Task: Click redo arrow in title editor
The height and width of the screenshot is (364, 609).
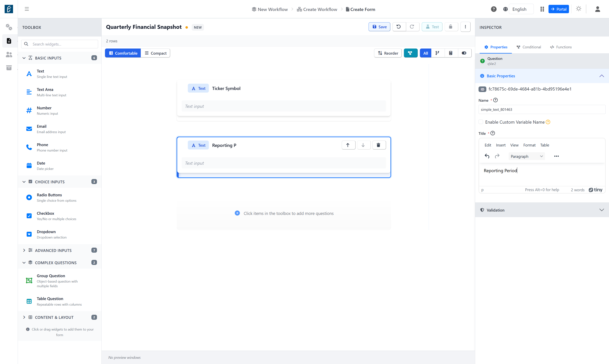Action: point(497,156)
